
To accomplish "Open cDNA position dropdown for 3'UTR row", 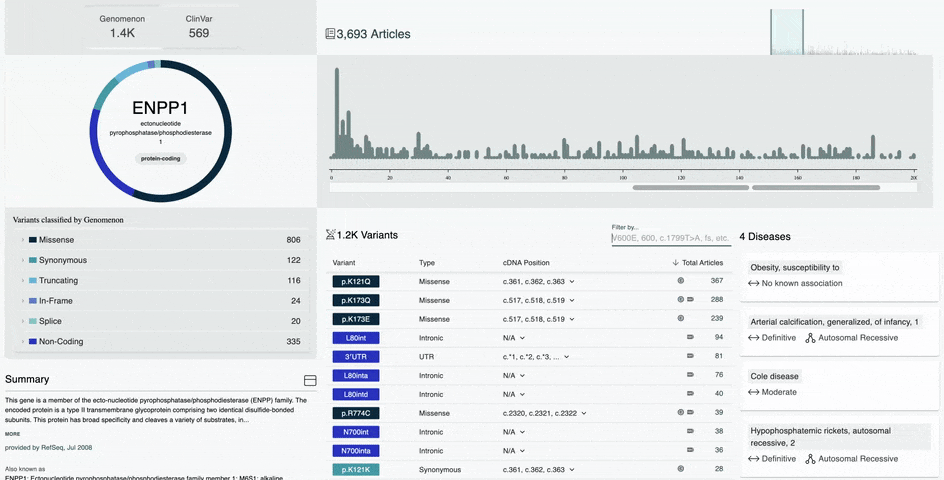I will 567,357.
